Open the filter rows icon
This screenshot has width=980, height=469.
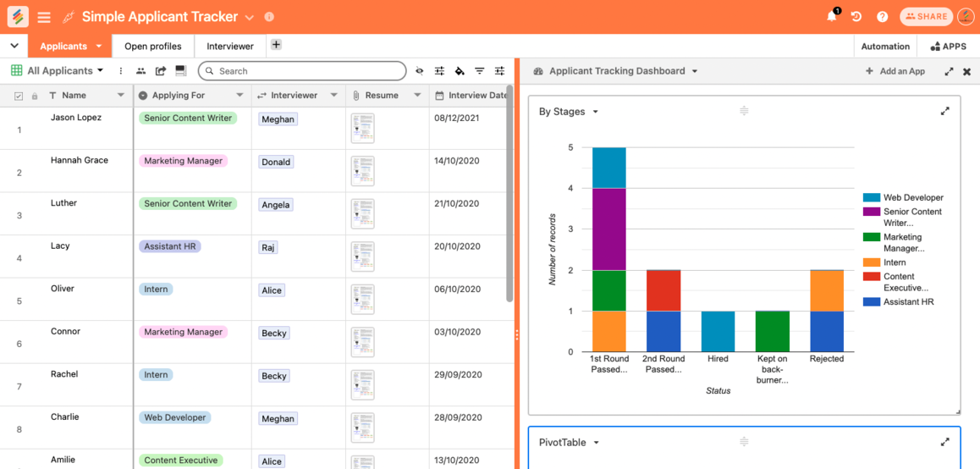(x=480, y=71)
